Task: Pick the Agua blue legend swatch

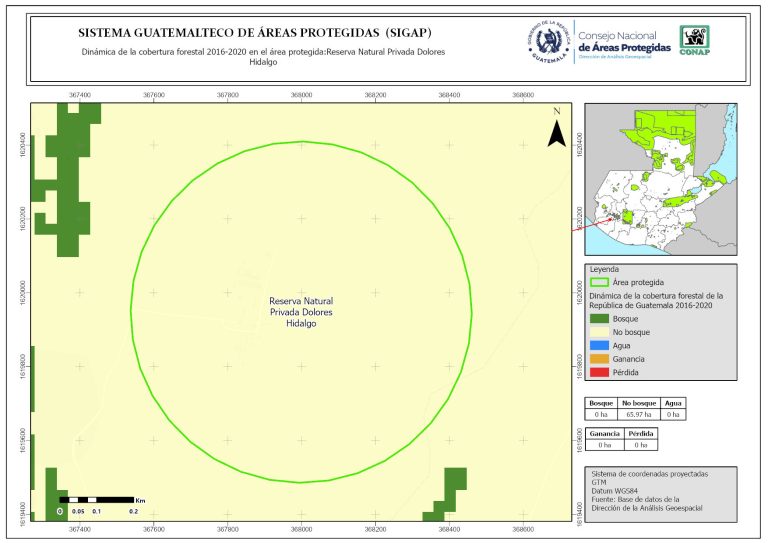Action: [599, 344]
